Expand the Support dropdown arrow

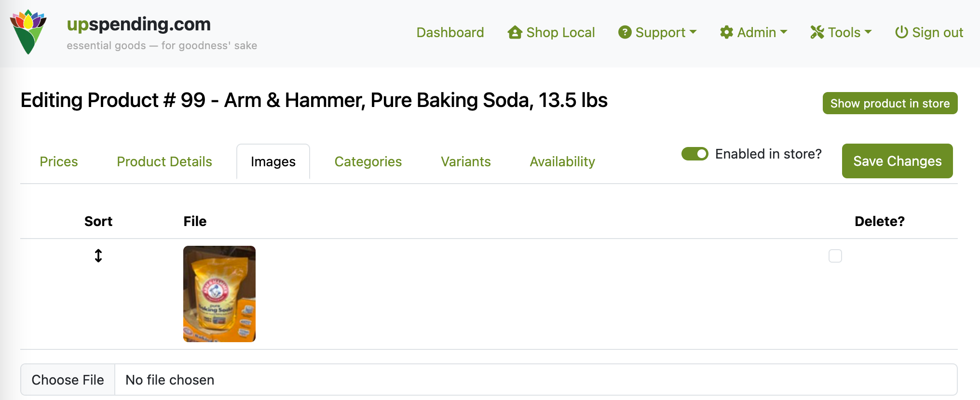pyautogui.click(x=694, y=32)
